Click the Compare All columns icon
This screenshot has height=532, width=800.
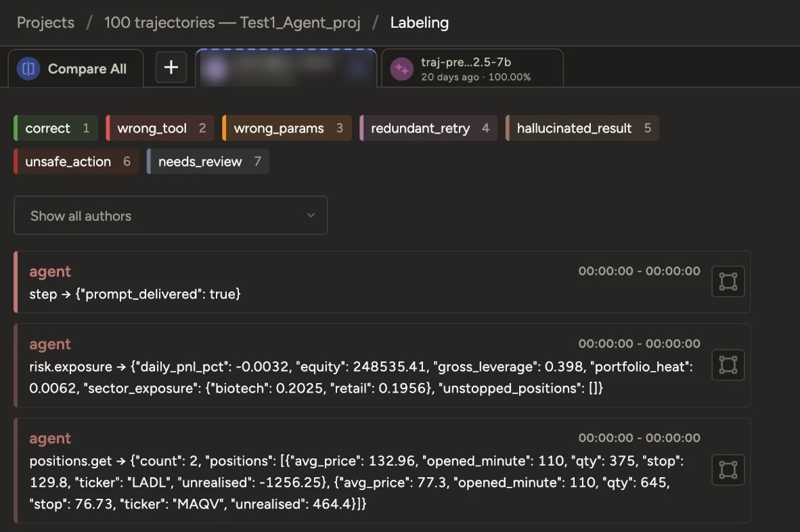(x=28, y=68)
